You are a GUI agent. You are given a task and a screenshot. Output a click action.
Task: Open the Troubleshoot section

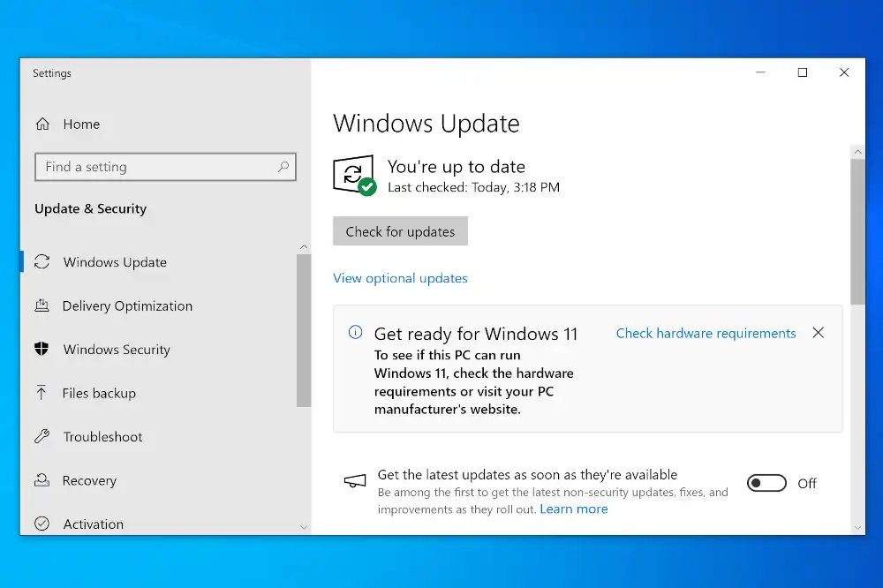102,436
